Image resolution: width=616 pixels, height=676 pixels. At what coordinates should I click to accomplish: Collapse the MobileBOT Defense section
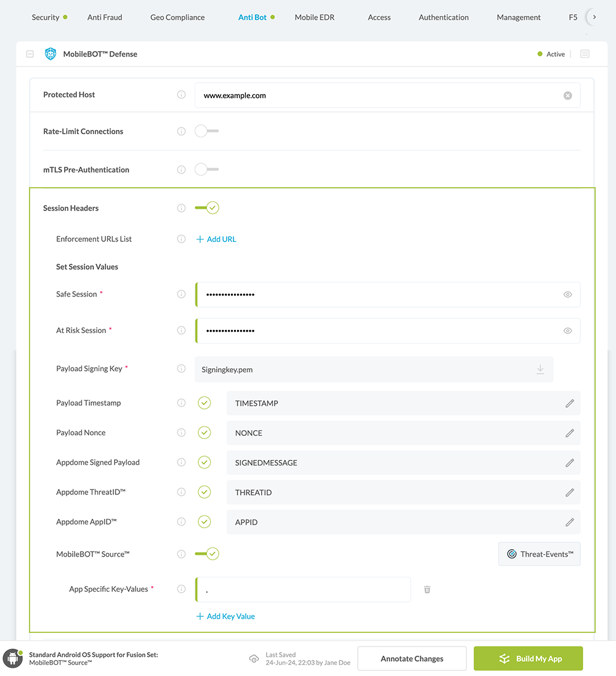[x=30, y=54]
